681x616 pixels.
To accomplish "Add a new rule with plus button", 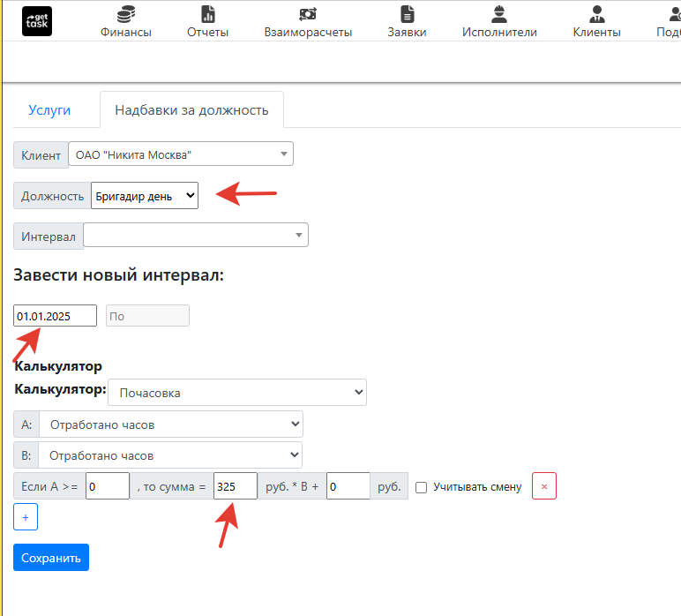I will [26, 516].
